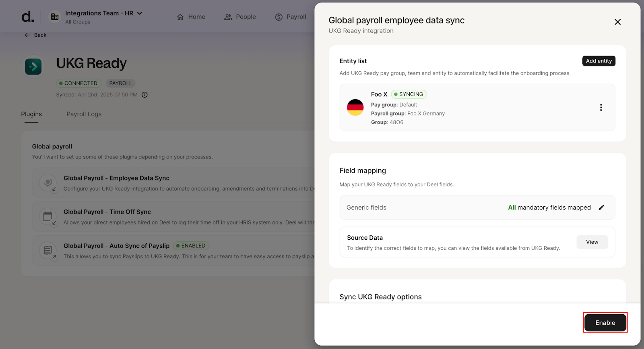Image resolution: width=644 pixels, height=349 pixels.
Task: Open the Foo X entity options menu
Action: pyautogui.click(x=601, y=108)
